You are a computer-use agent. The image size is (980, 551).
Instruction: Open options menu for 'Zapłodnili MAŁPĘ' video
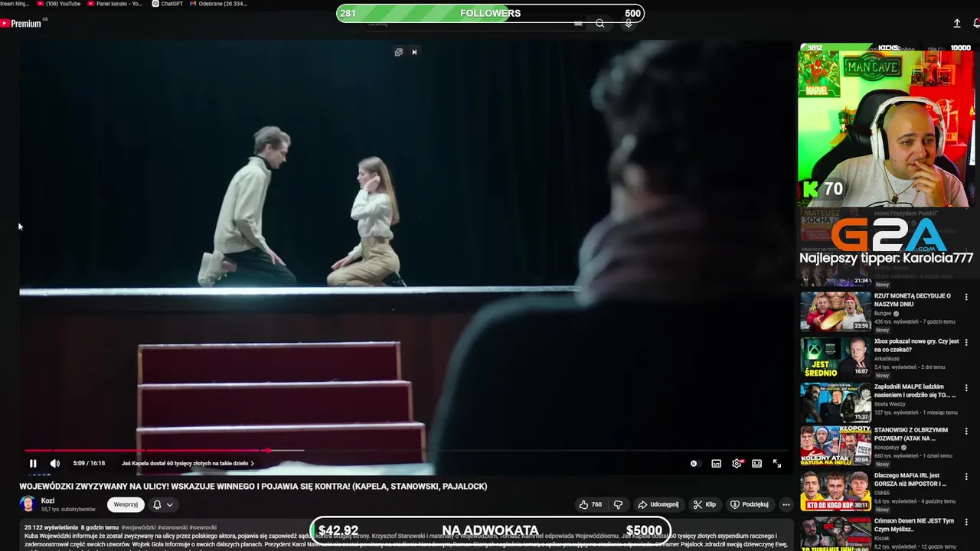coord(966,387)
